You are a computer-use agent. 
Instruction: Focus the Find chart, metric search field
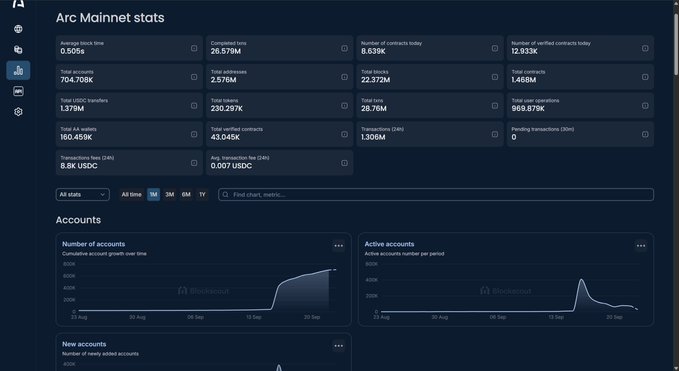tap(436, 195)
